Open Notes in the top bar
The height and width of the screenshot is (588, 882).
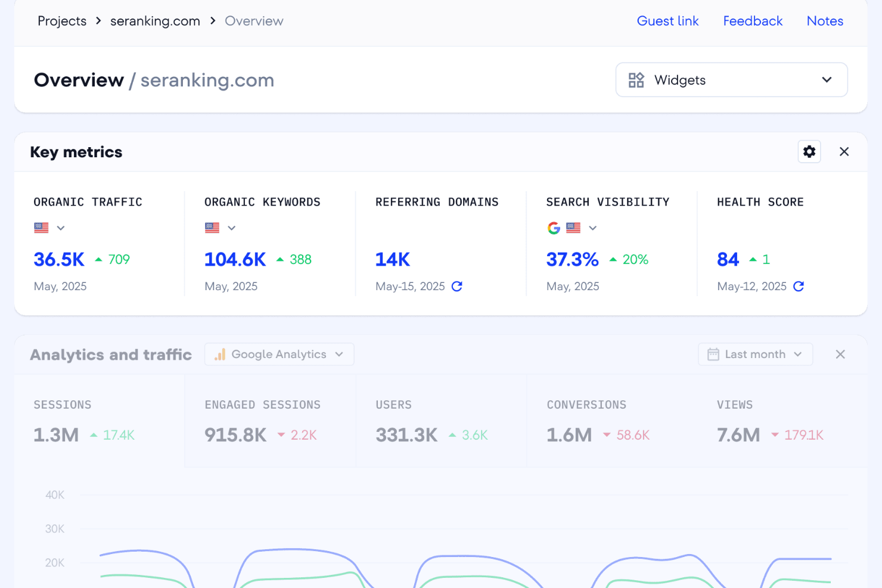pos(825,21)
